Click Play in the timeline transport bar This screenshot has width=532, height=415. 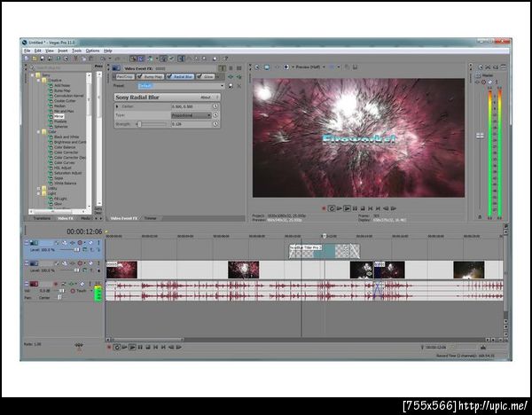132,347
